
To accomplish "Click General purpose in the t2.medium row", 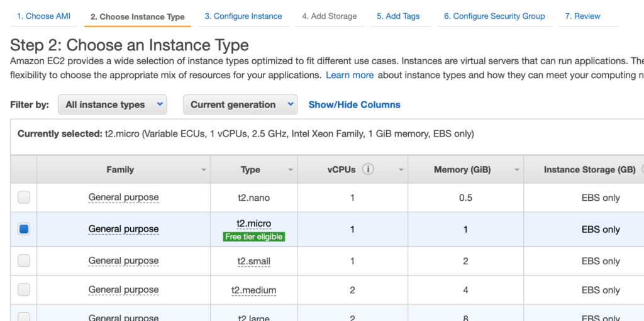I will tap(123, 290).
